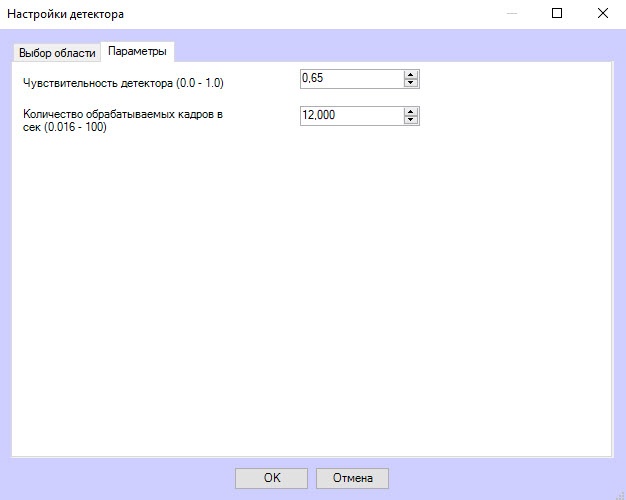Switch to the Выбор области tab
Screen dimensions: 626x500
[57, 53]
